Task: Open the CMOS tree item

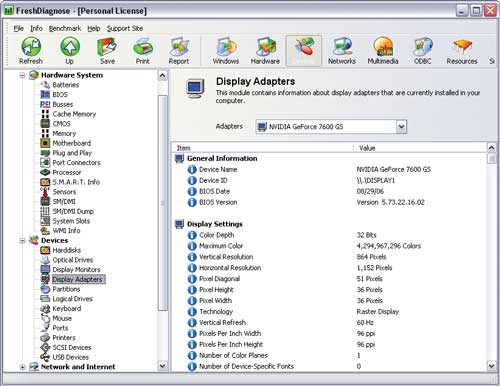Action: click(x=62, y=124)
